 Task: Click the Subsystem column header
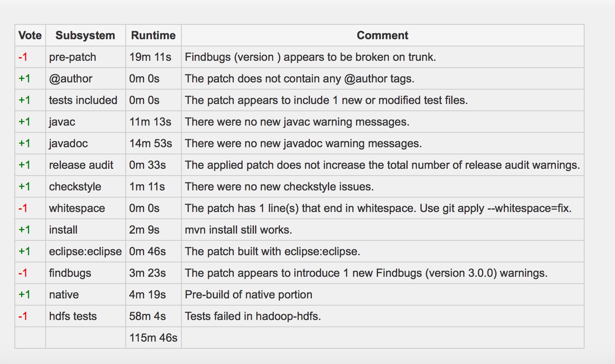click(x=85, y=35)
